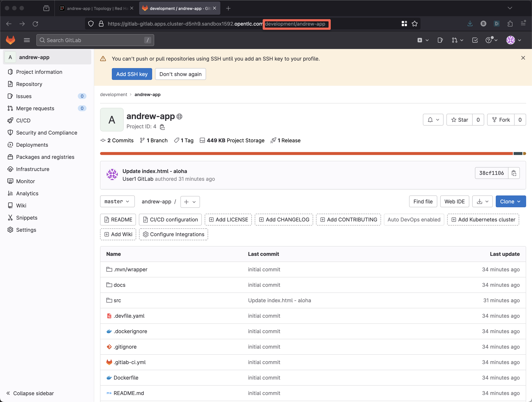This screenshot has height=402, width=532.
Task: Toggle Star on the andrew-app project
Action: pyautogui.click(x=459, y=120)
